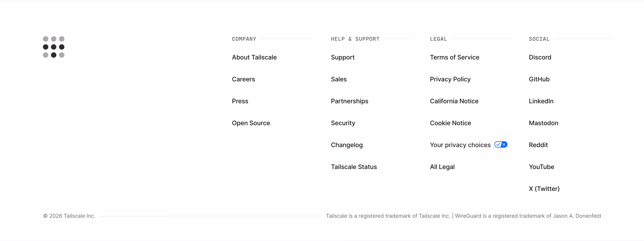
Task: Open the Privacy Policy link
Action: [x=450, y=80]
